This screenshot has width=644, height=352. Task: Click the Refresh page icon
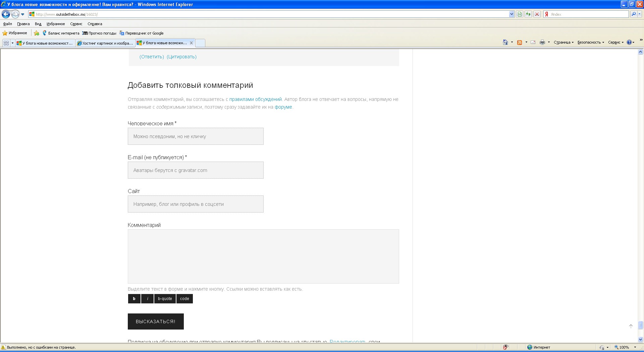click(528, 14)
